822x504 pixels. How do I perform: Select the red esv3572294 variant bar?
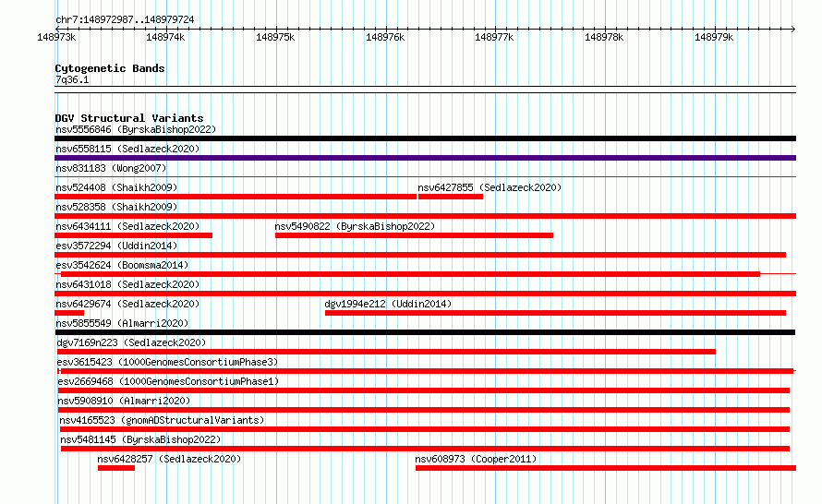pos(420,255)
